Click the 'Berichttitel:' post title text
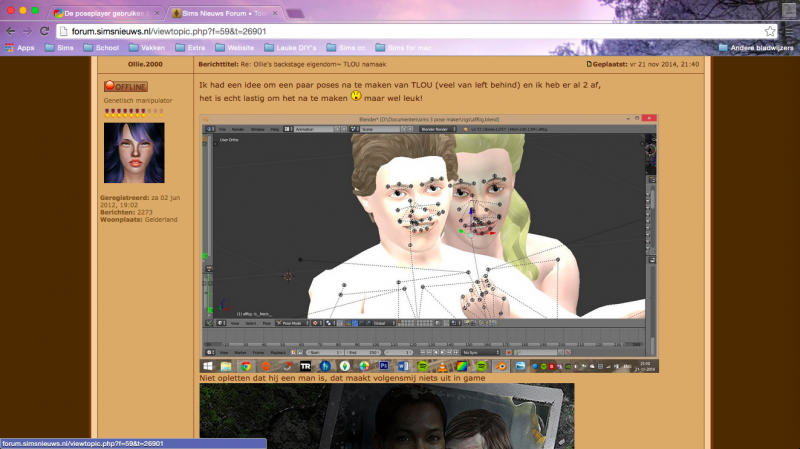The image size is (800, 449). tap(218, 64)
